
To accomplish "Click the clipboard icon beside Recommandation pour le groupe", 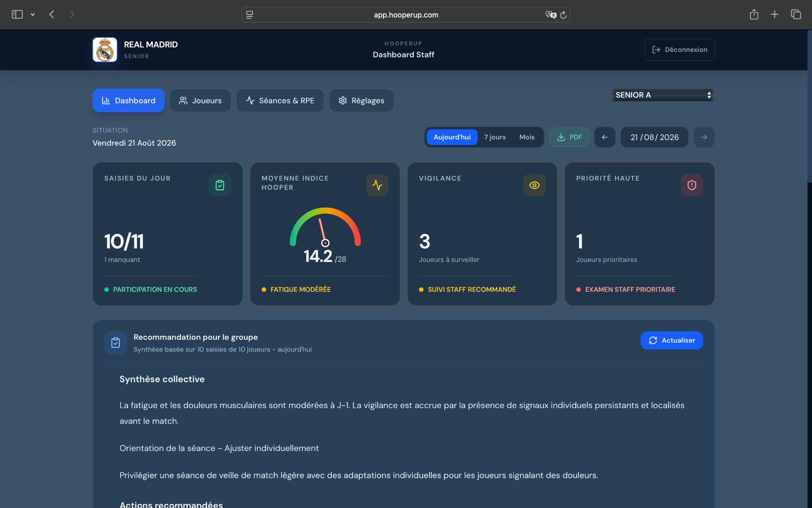I will coord(115,343).
